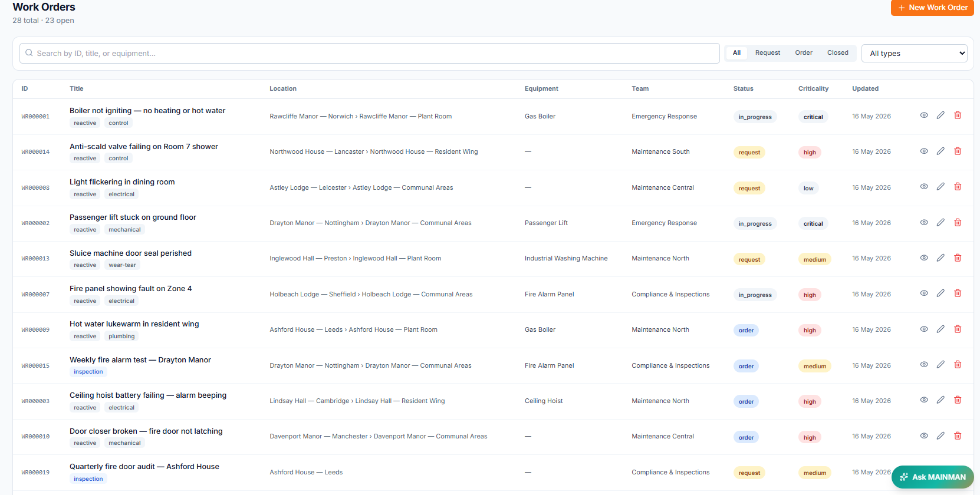Click Lindsay Hall — Cambridge location cell
The width and height of the screenshot is (980, 495).
tap(357, 401)
